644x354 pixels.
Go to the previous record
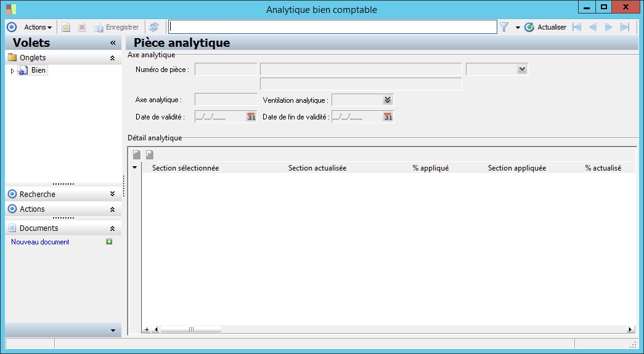coord(593,27)
